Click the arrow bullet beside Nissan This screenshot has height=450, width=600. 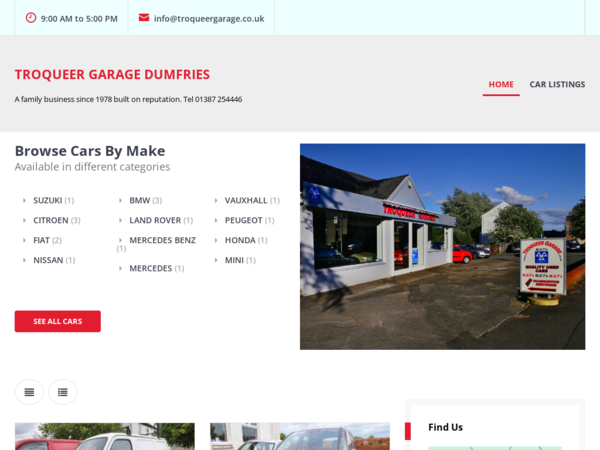pyautogui.click(x=24, y=260)
